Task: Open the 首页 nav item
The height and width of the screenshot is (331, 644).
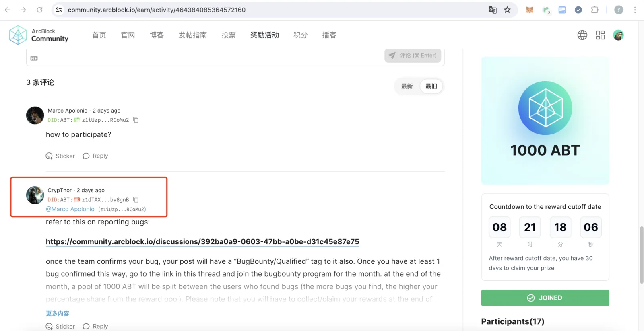Action: [x=99, y=35]
